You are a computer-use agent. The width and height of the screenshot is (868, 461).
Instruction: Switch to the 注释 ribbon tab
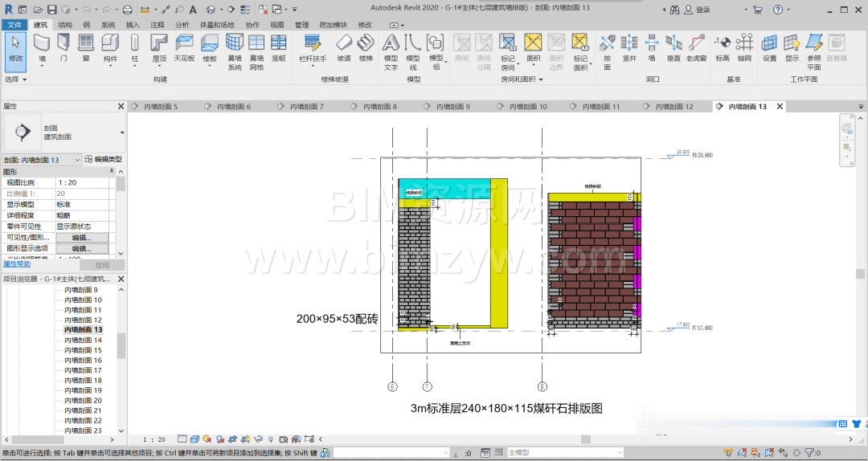[x=158, y=24]
